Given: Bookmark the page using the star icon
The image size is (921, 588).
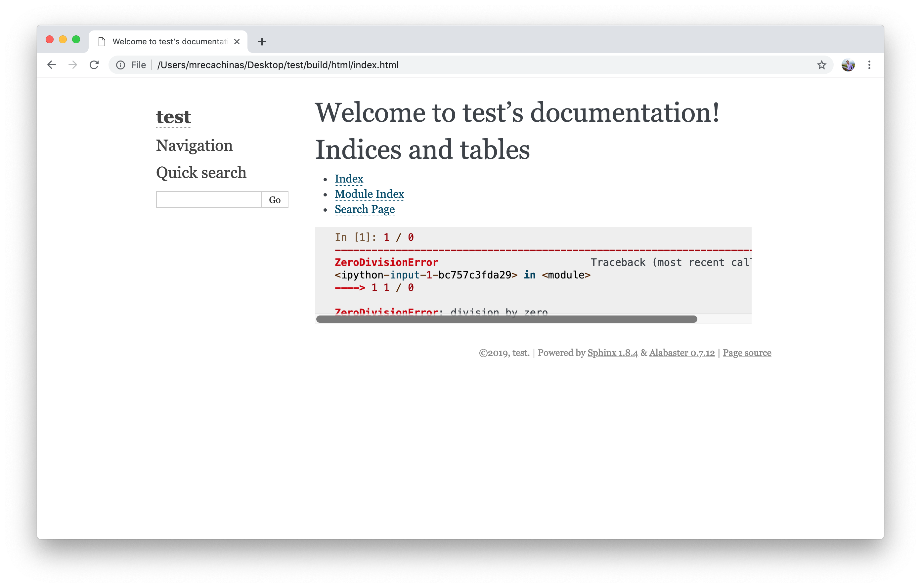Looking at the screenshot, I should click(821, 64).
